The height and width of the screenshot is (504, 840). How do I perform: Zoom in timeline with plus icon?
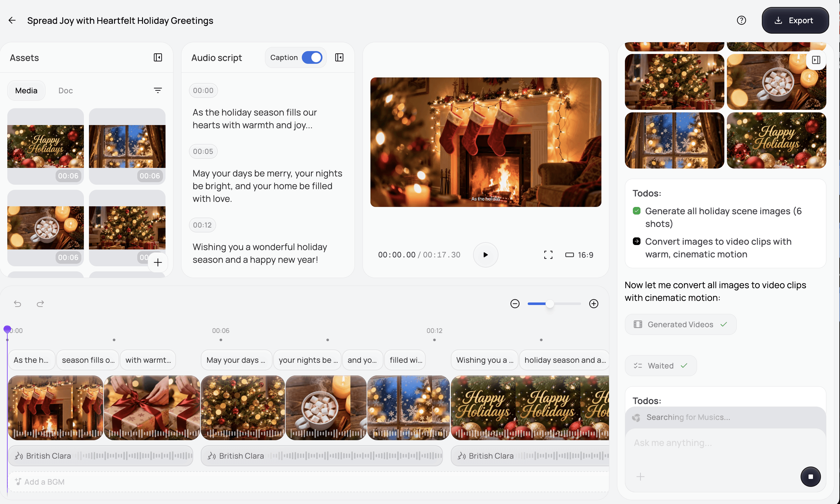[593, 303]
